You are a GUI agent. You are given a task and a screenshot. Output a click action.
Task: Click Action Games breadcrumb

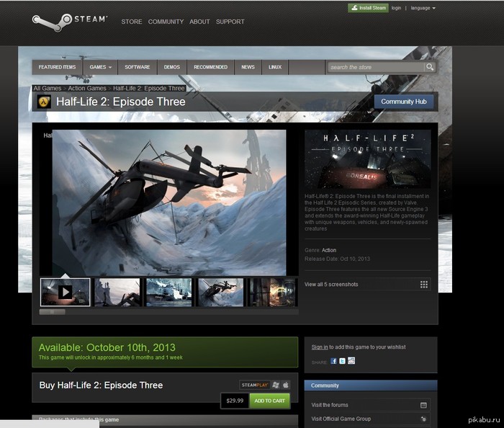tap(87, 88)
